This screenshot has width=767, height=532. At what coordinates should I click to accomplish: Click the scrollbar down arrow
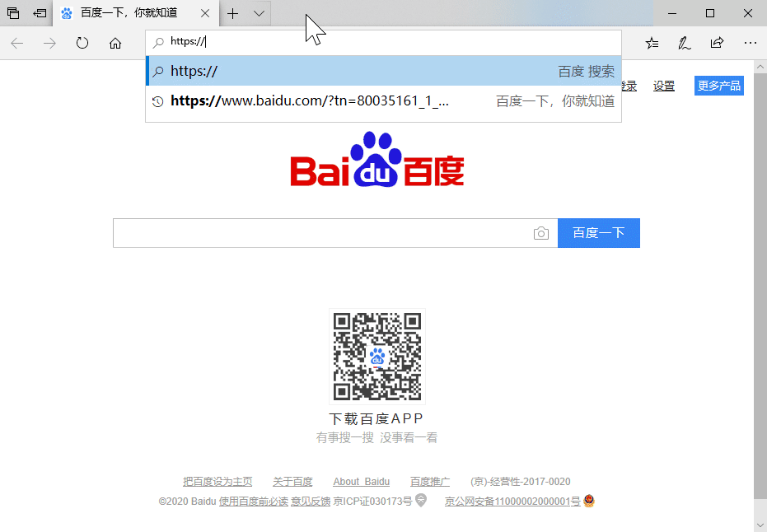click(x=760, y=525)
